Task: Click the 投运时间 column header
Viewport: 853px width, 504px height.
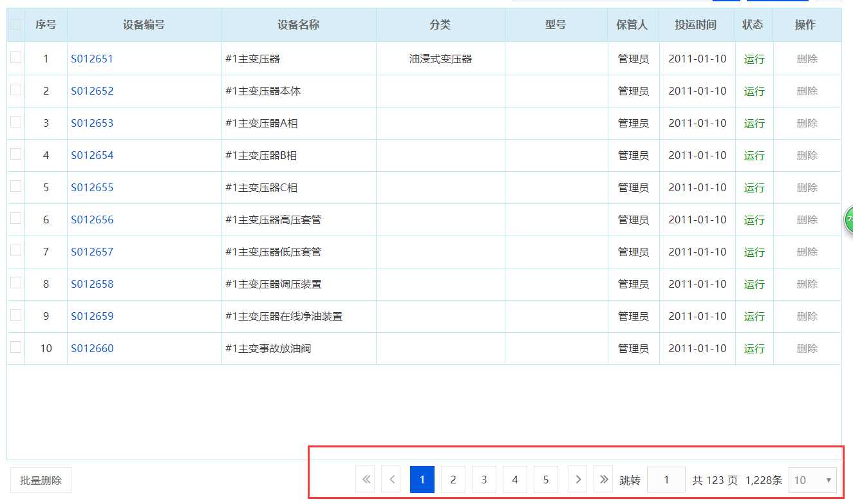Action: tap(696, 24)
